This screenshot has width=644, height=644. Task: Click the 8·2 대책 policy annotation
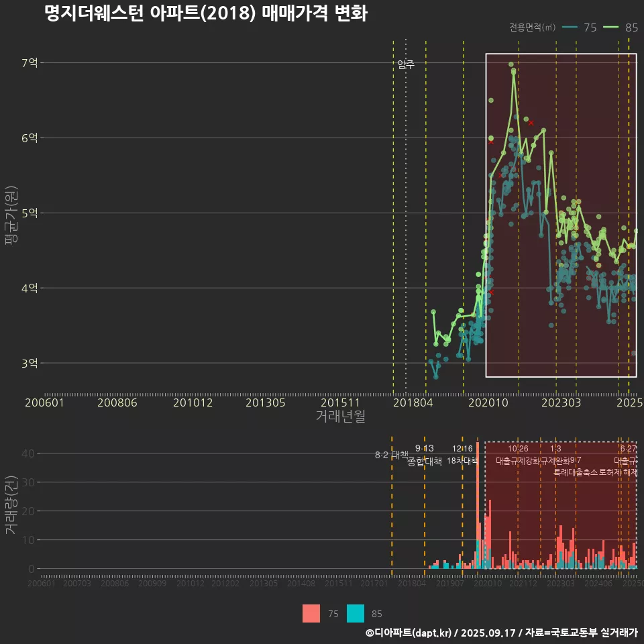(391, 455)
